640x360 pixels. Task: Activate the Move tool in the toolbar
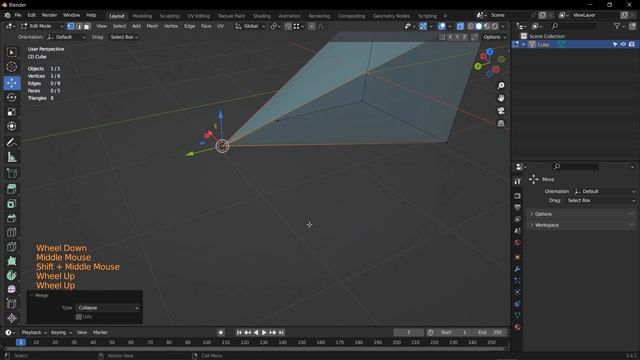click(11, 83)
